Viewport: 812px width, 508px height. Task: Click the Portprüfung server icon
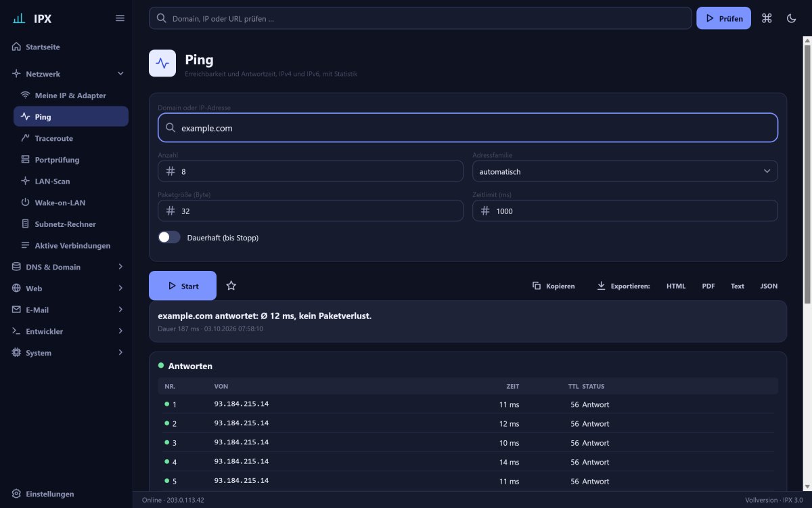[x=26, y=160]
